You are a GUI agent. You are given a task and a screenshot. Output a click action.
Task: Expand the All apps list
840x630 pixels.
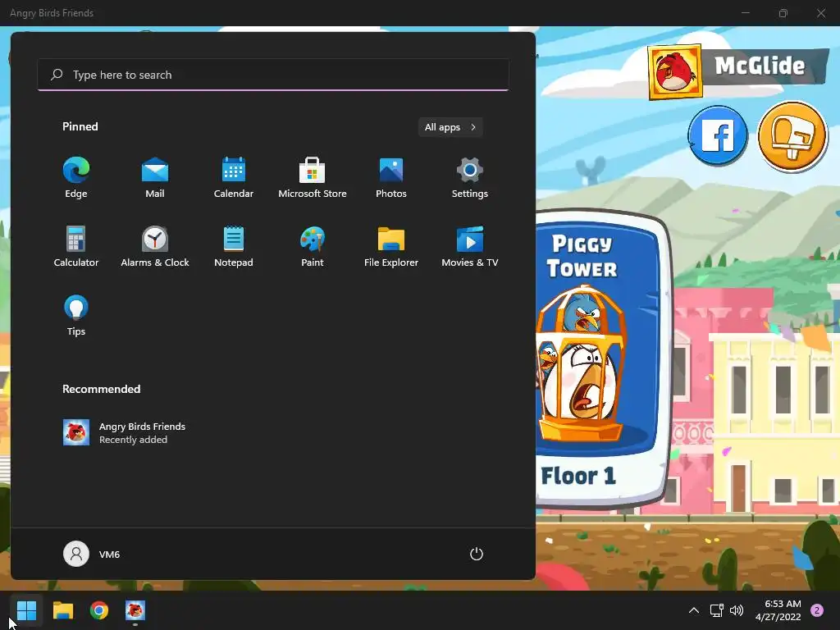click(x=450, y=127)
